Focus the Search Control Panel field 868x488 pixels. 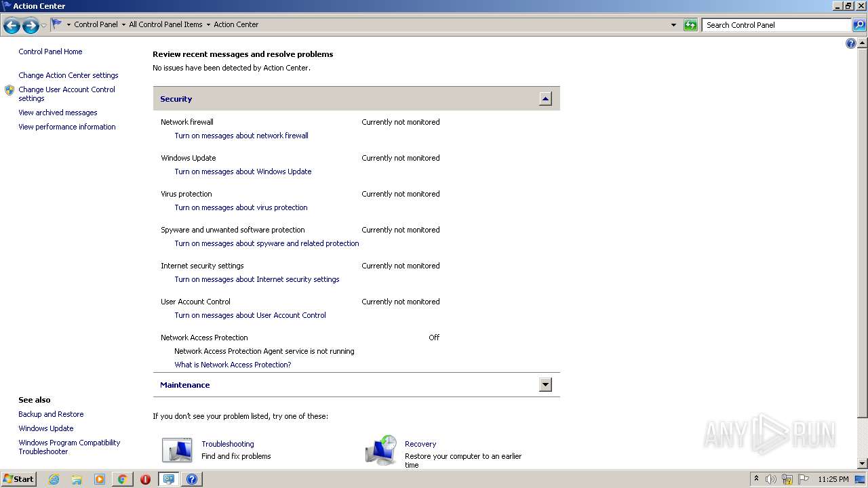pos(776,25)
